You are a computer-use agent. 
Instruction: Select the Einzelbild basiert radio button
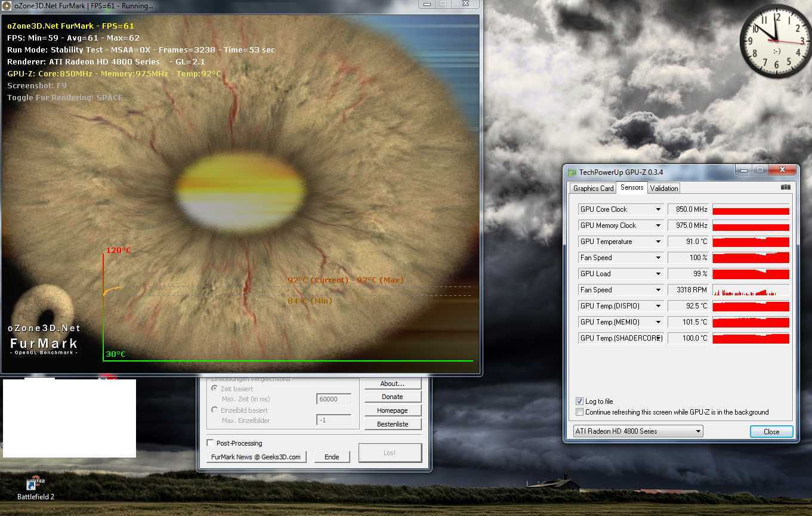[215, 410]
